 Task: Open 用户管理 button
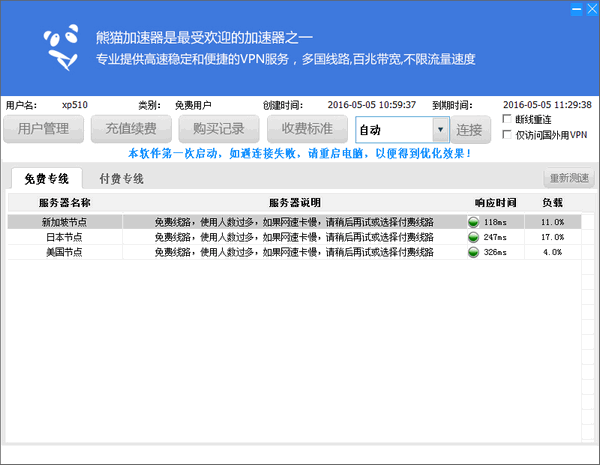pyautogui.click(x=44, y=129)
